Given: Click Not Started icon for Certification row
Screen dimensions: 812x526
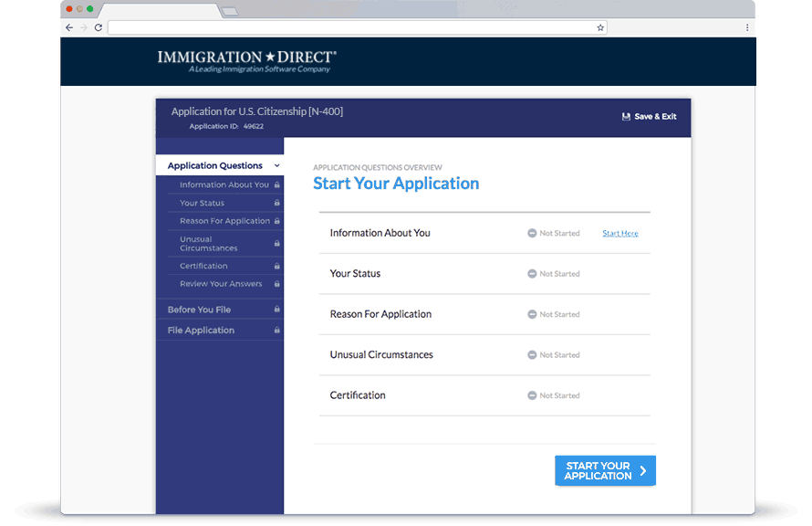Looking at the screenshot, I should click(x=532, y=395).
